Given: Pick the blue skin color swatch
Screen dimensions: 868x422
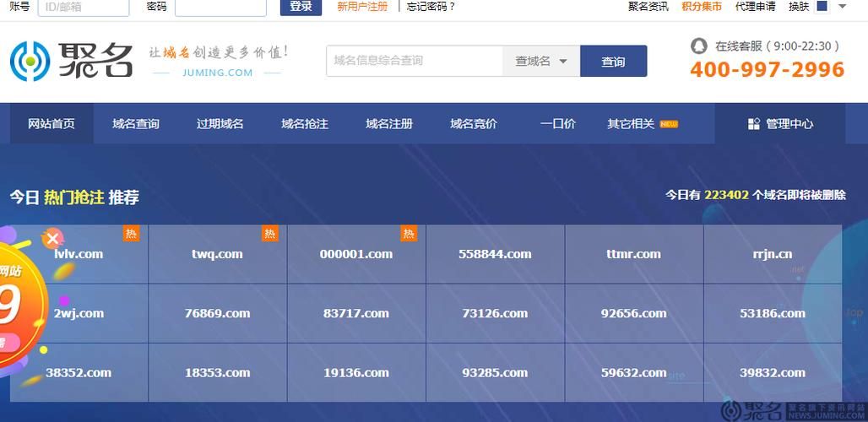Looking at the screenshot, I should tap(822, 6).
